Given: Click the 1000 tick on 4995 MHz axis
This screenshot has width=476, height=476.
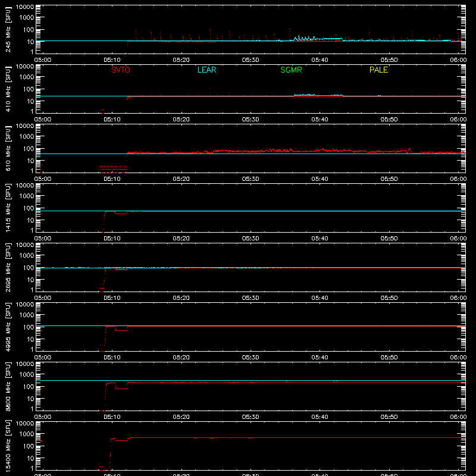Looking at the screenshot, I should (27, 315).
